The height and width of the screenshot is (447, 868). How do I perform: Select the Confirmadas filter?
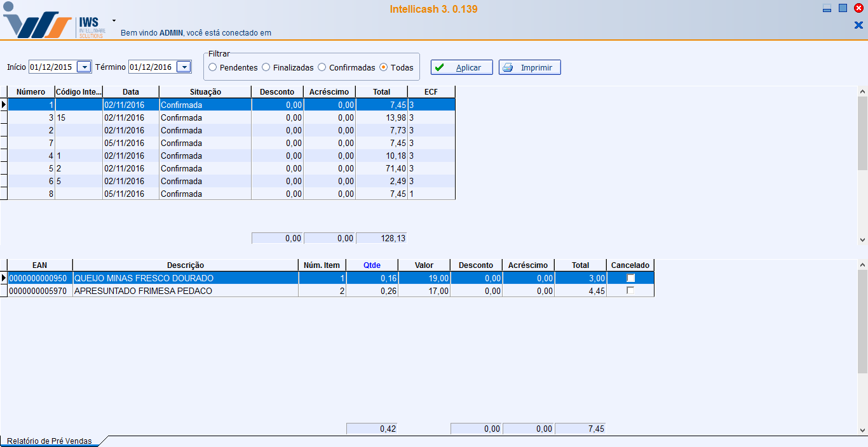pyautogui.click(x=346, y=67)
